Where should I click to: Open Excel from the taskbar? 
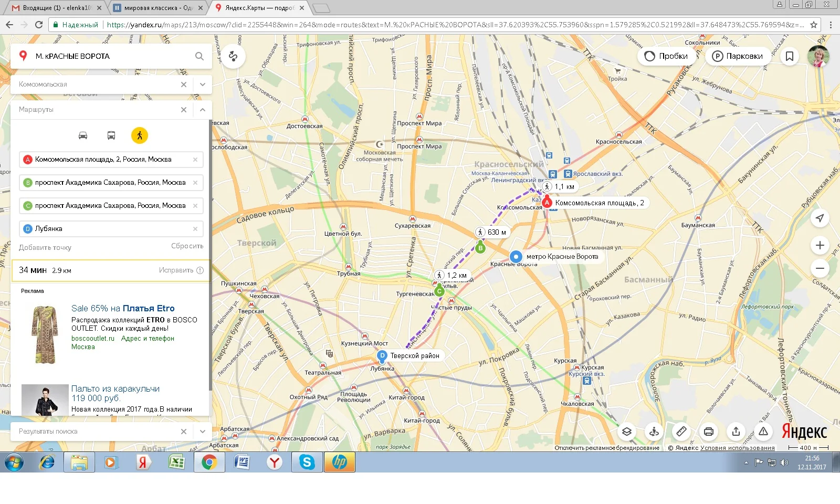[176, 463]
